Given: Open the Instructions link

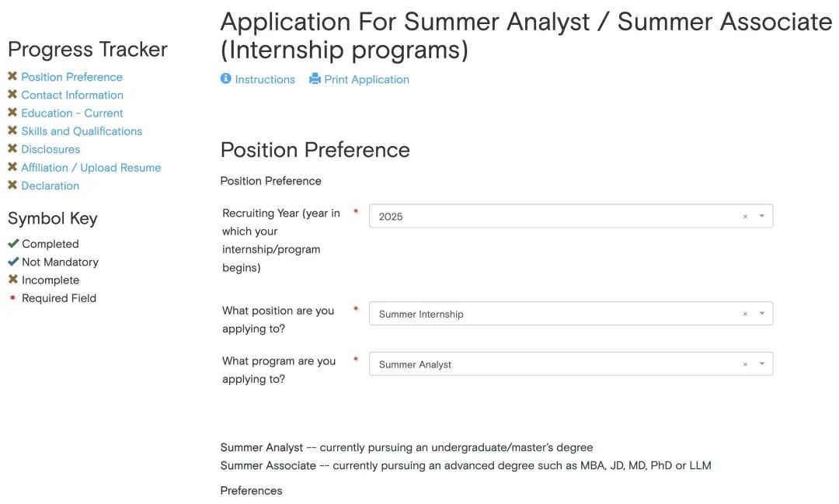Looking at the screenshot, I should click(265, 79).
